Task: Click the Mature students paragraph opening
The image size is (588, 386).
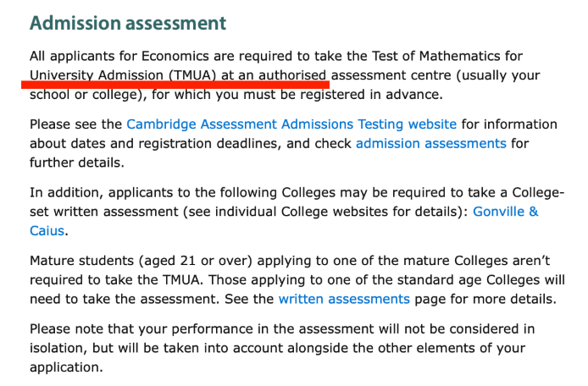Action: (x=81, y=261)
